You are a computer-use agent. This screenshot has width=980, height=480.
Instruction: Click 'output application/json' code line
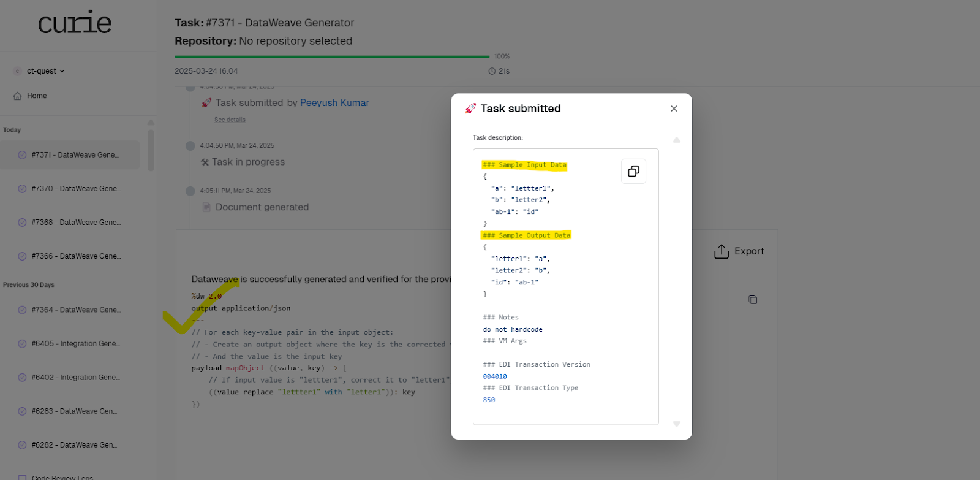click(x=241, y=308)
